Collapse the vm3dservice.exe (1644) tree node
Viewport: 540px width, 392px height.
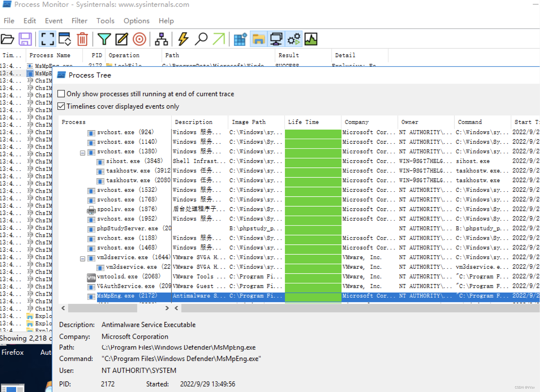coord(83,258)
